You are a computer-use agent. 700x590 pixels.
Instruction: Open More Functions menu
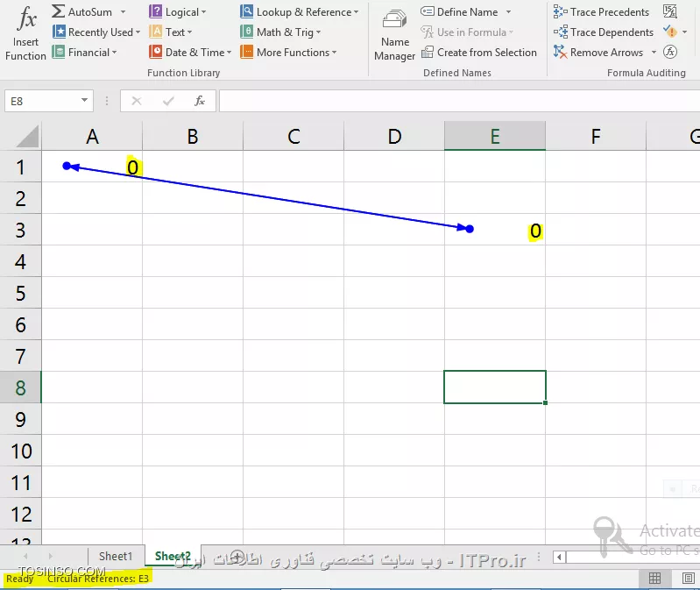click(x=288, y=53)
